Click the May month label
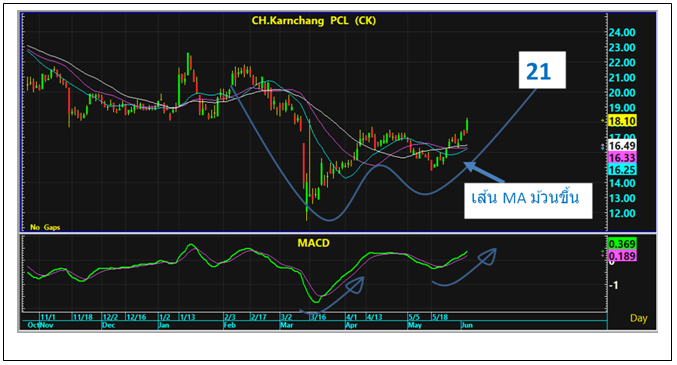Viewport: 677px width, 365px height. tap(414, 325)
